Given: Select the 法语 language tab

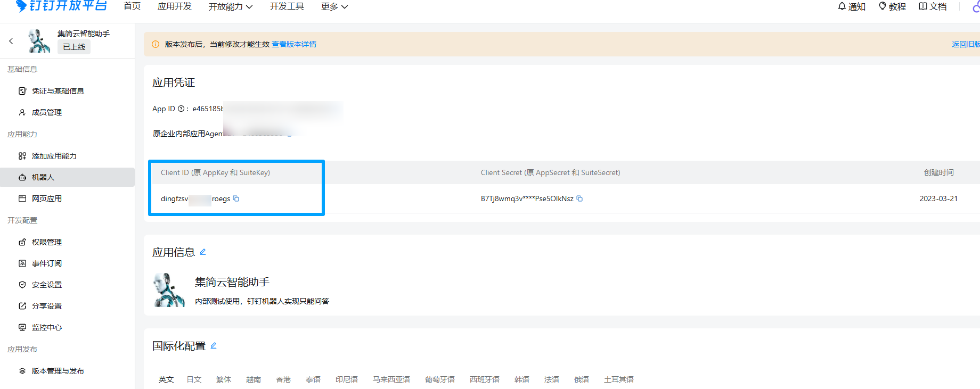Looking at the screenshot, I should pyautogui.click(x=552, y=379).
